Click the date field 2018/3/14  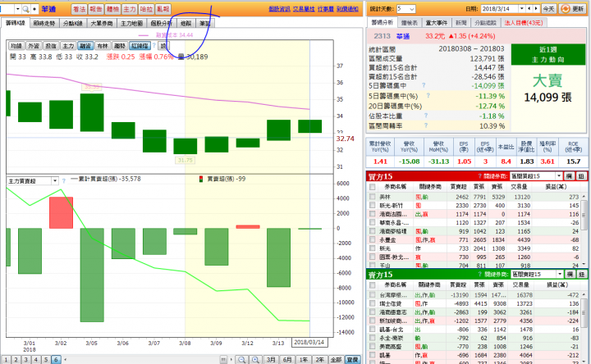pos(499,8)
